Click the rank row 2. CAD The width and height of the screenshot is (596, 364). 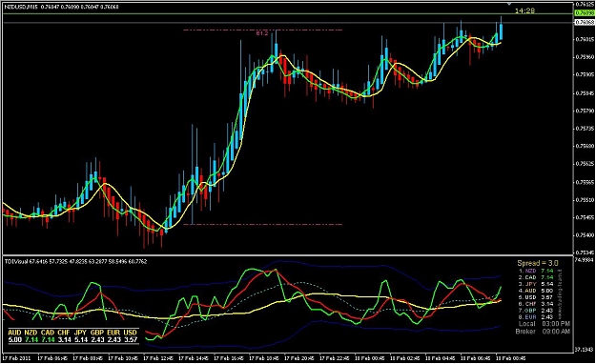pyautogui.click(x=536, y=277)
